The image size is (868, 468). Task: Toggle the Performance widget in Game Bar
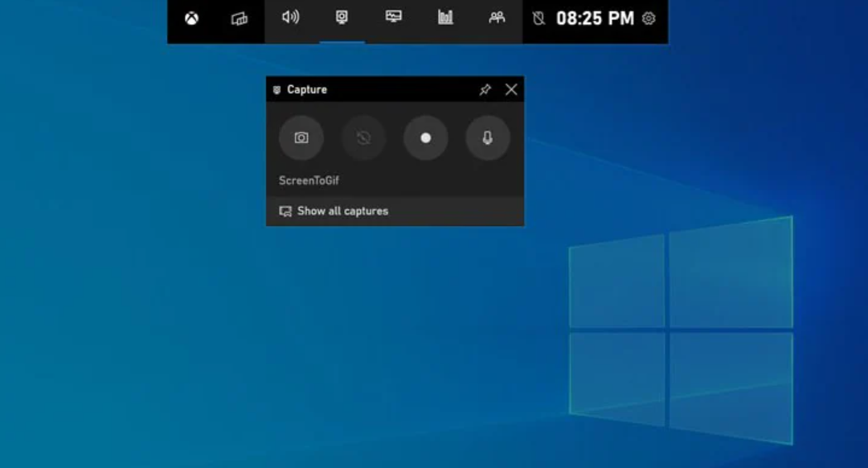394,17
